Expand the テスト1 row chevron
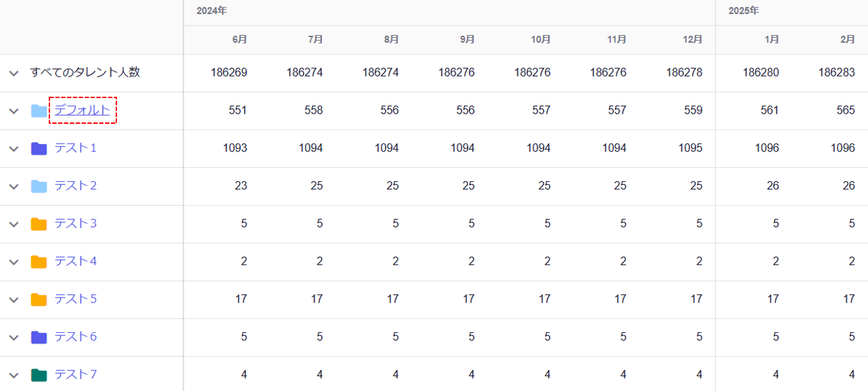The image size is (868, 391). point(14,148)
